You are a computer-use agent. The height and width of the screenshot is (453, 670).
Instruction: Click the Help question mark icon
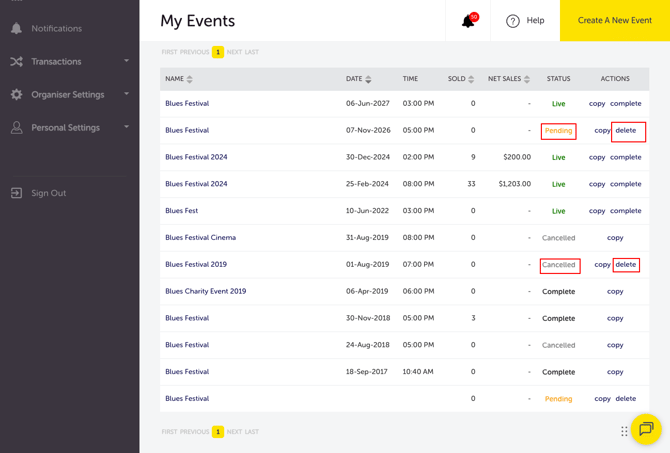tap(513, 21)
